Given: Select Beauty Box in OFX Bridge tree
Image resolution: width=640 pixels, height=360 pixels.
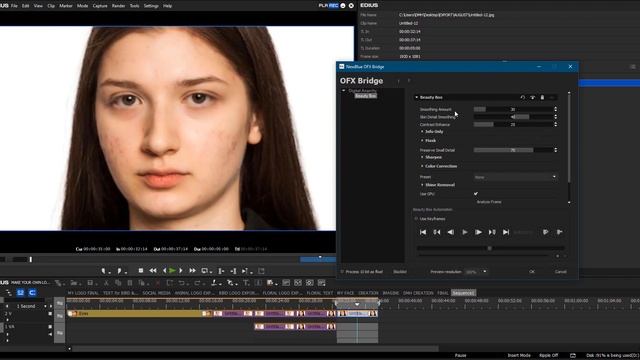Looking at the screenshot, I should pyautogui.click(x=365, y=96).
